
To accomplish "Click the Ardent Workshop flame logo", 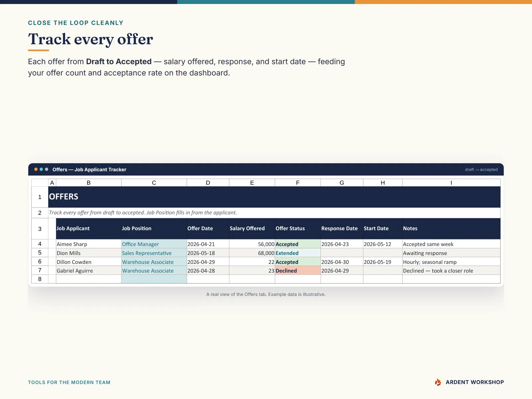I will (438, 382).
